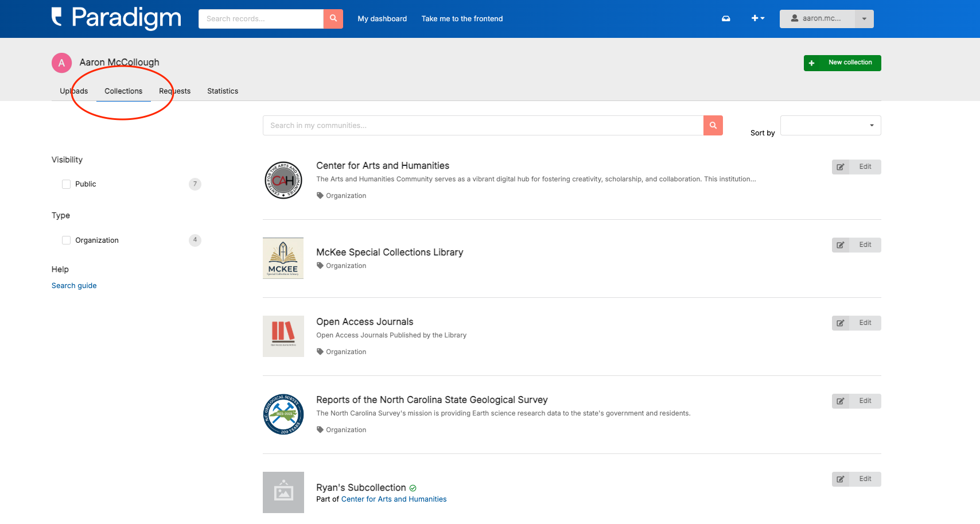Click the Arts and Humanities description text

[536, 179]
